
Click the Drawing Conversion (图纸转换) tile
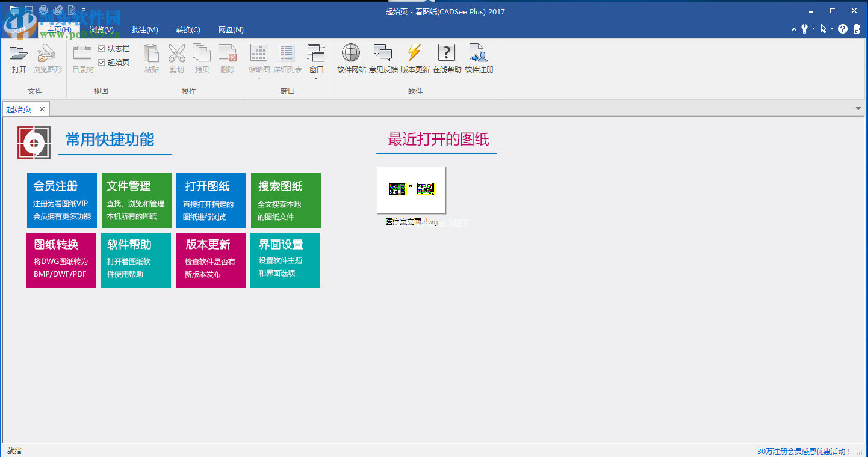61,260
